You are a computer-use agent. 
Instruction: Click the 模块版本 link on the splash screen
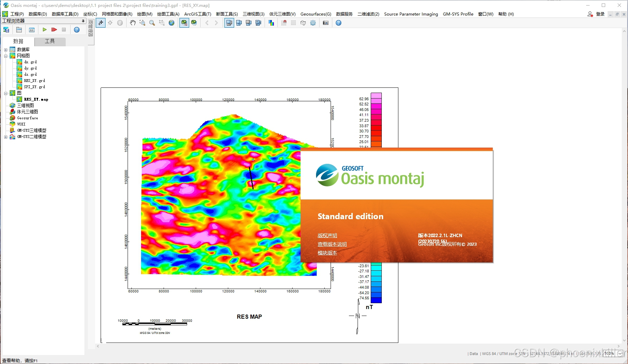pos(327,253)
